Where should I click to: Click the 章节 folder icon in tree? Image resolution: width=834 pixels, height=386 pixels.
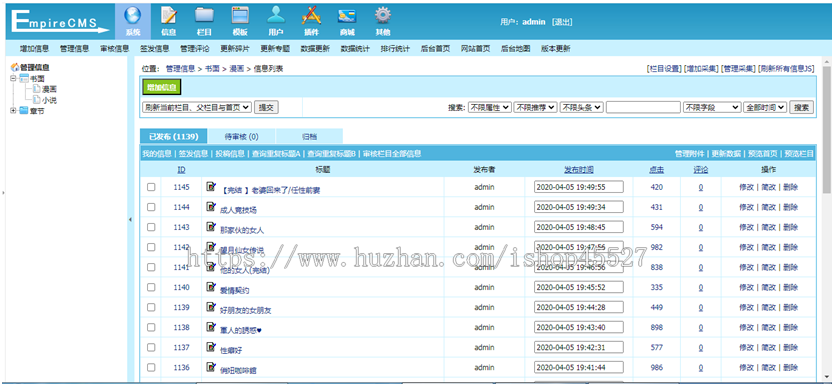click(23, 111)
